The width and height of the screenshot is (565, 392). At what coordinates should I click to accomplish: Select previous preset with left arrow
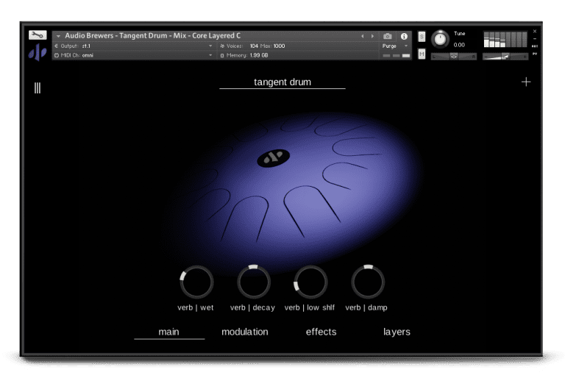[363, 36]
